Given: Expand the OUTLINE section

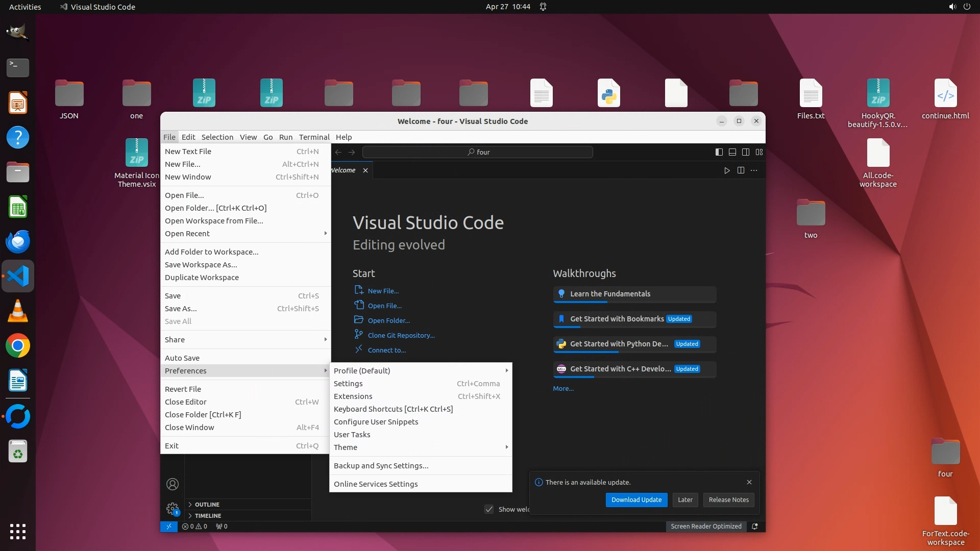Looking at the screenshot, I should [207, 504].
